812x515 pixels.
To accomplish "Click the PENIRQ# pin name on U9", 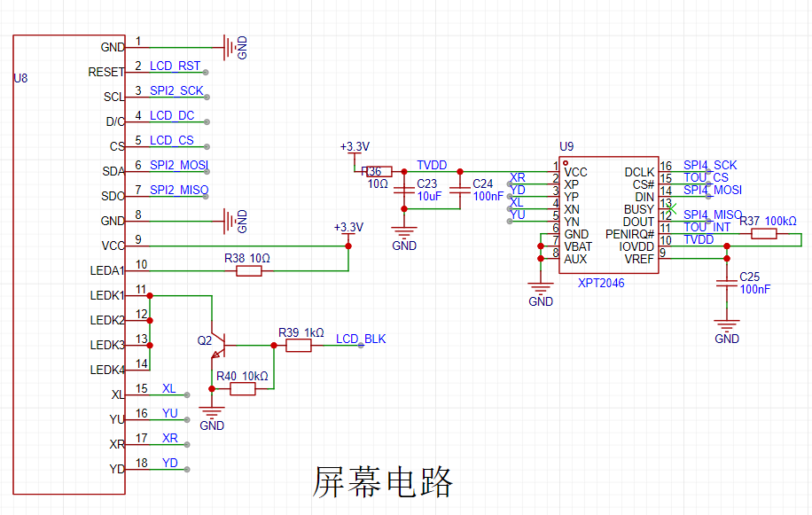I will pyautogui.click(x=629, y=234).
